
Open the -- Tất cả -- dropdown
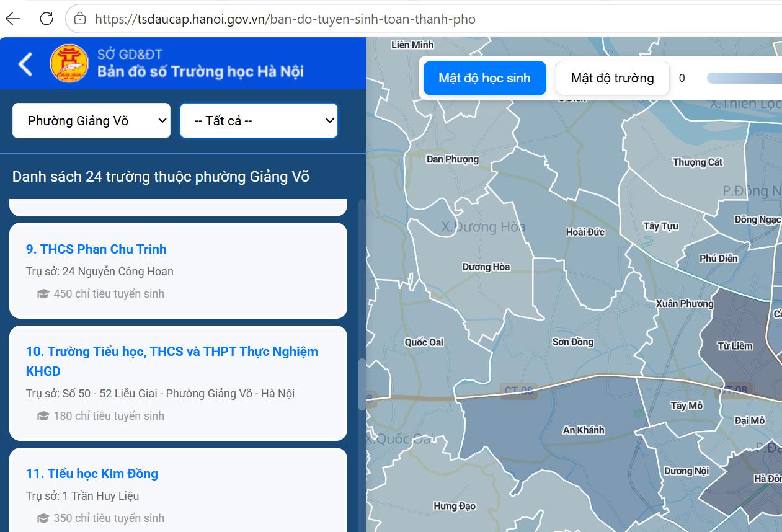tap(259, 120)
